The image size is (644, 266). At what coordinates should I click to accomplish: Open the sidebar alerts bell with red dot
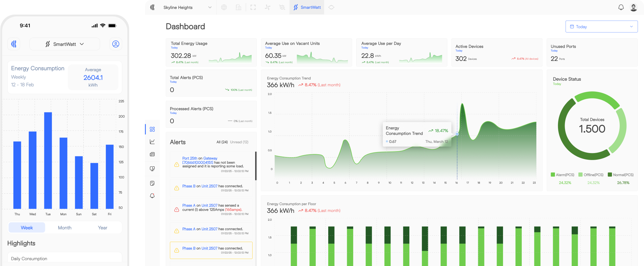coord(152,196)
